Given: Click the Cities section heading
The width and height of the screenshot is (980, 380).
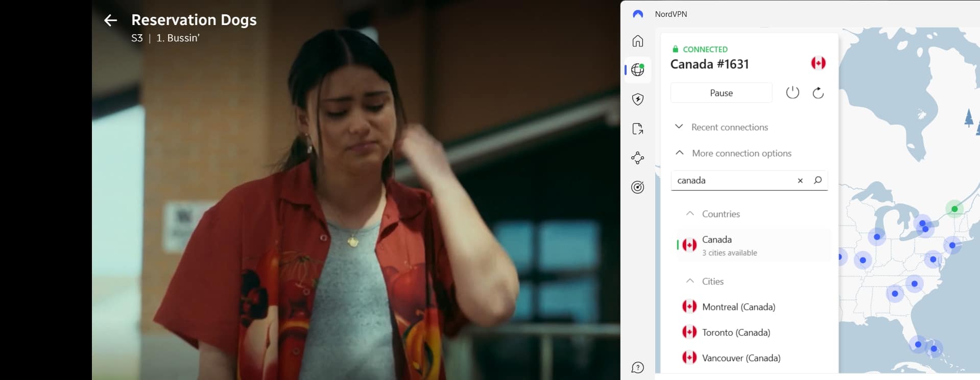Looking at the screenshot, I should [713, 281].
